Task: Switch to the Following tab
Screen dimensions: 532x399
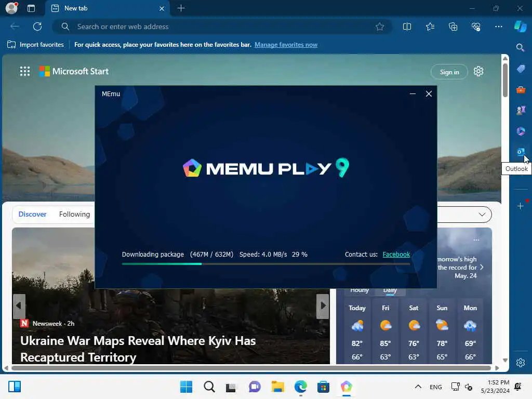Action: (x=74, y=214)
